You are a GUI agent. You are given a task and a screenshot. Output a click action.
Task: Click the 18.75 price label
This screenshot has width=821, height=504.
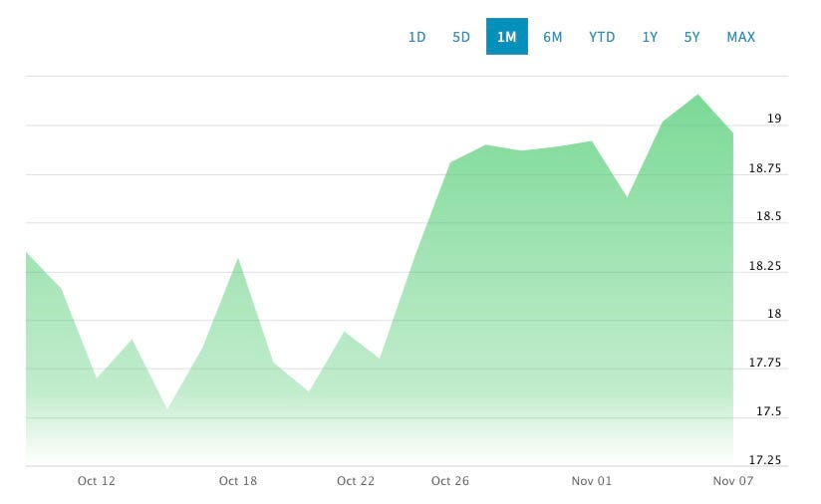coord(765,168)
